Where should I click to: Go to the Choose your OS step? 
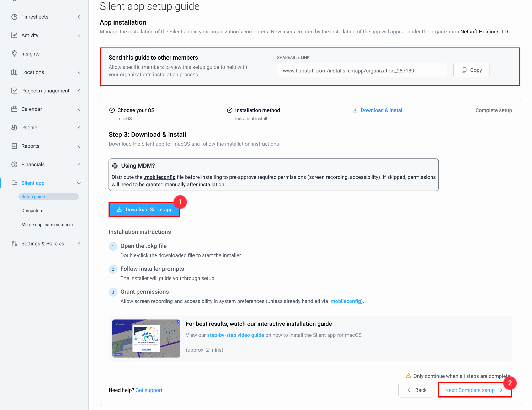(x=136, y=110)
